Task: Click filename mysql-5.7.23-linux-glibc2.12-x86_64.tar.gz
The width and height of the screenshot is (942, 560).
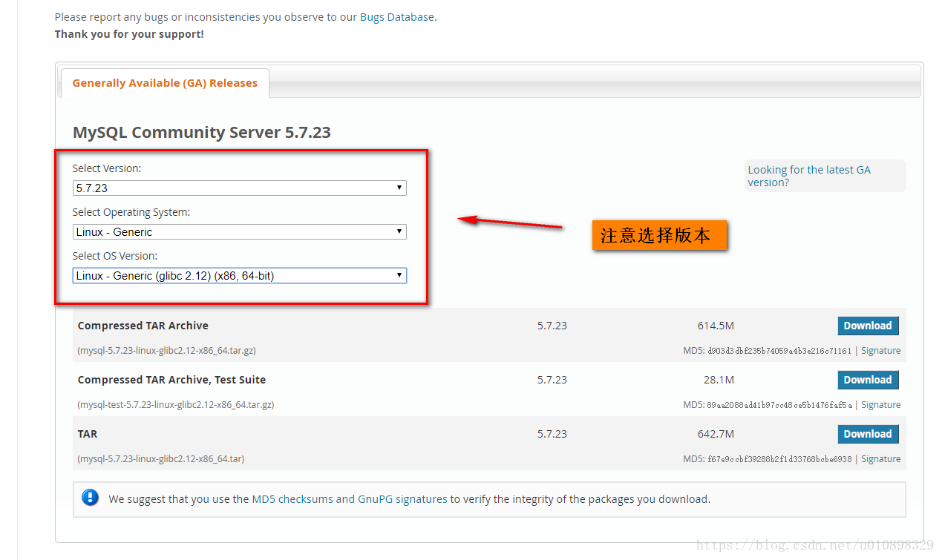Action: click(167, 351)
